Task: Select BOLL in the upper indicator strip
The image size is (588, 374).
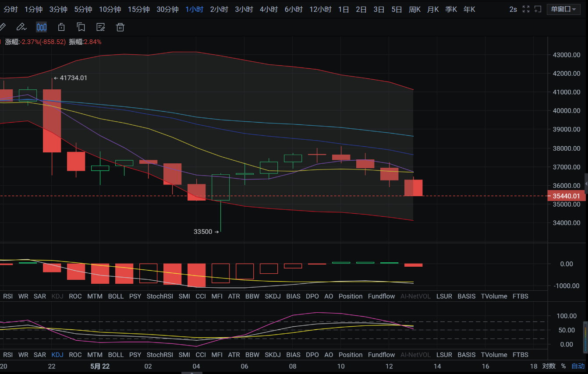Action: [x=116, y=296]
